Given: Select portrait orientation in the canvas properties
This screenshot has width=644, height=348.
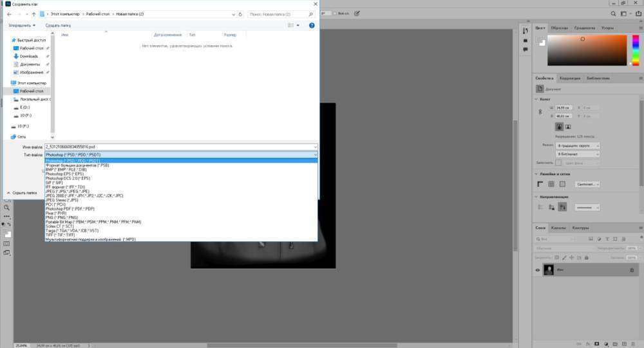Looking at the screenshot, I should (x=559, y=127).
